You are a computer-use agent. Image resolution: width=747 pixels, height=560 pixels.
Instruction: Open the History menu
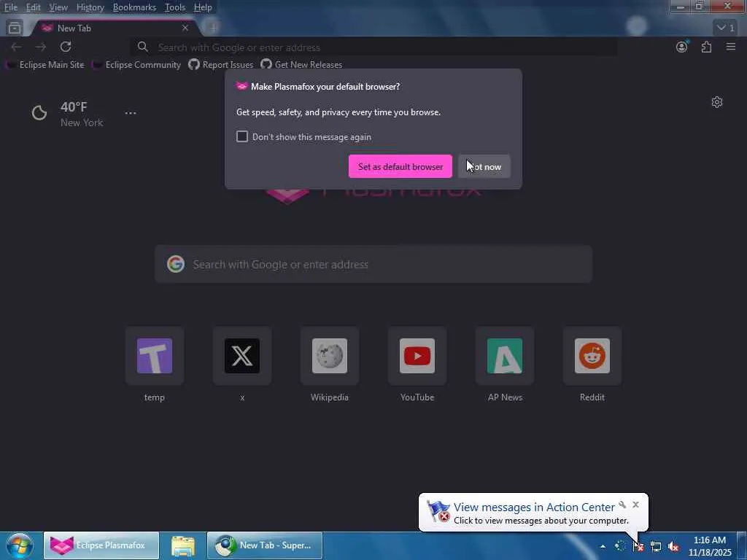pos(90,7)
